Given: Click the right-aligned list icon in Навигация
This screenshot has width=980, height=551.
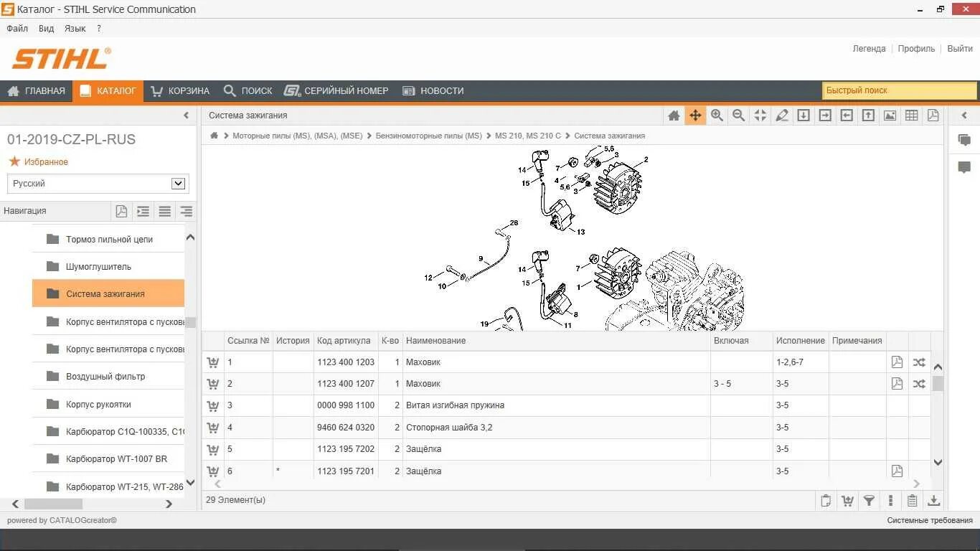Looking at the screenshot, I should pyautogui.click(x=187, y=211).
